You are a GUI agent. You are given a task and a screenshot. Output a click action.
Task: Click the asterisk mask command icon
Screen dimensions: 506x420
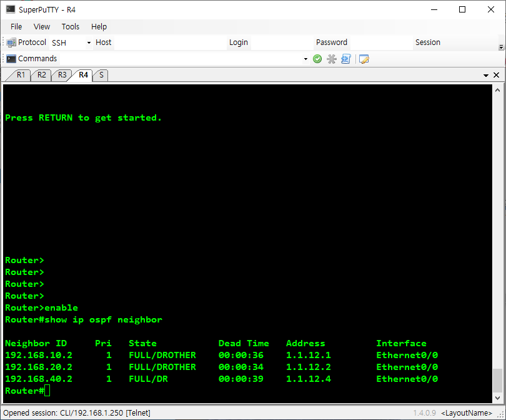coord(332,59)
